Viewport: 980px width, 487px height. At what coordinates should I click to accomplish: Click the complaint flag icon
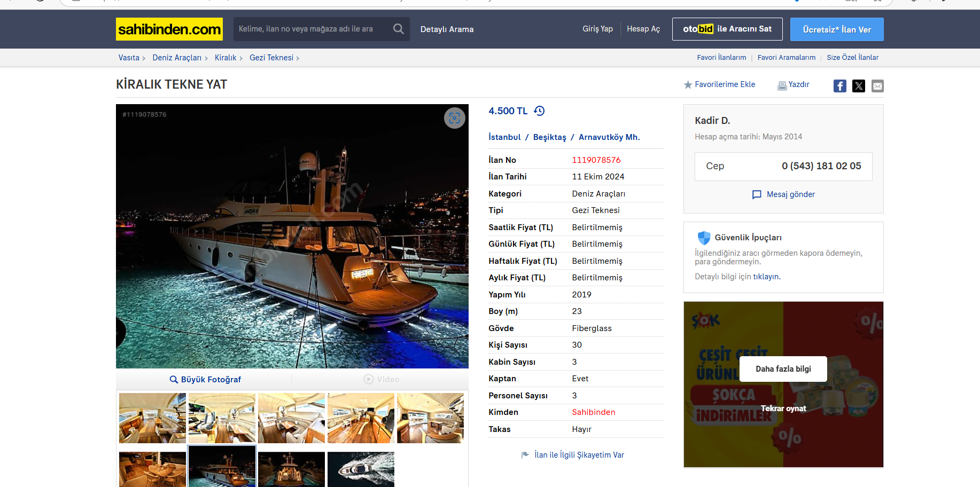click(x=525, y=455)
